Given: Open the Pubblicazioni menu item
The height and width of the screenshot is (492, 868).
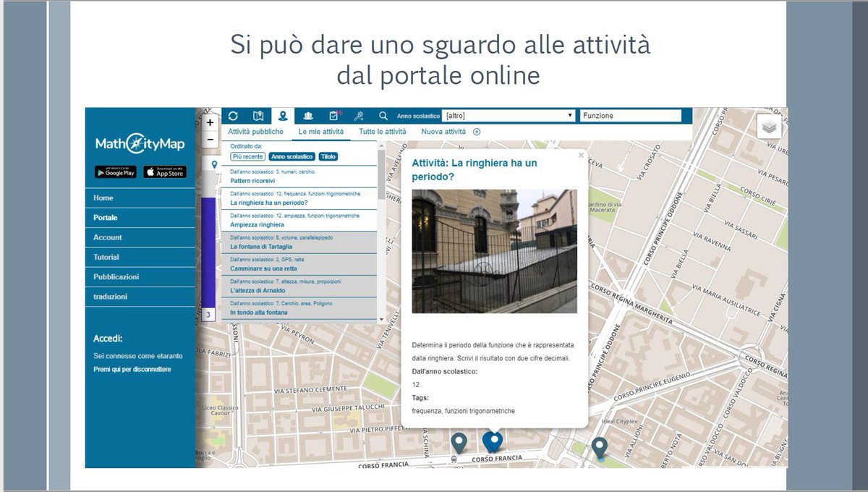Looking at the screenshot, I should 140,276.
